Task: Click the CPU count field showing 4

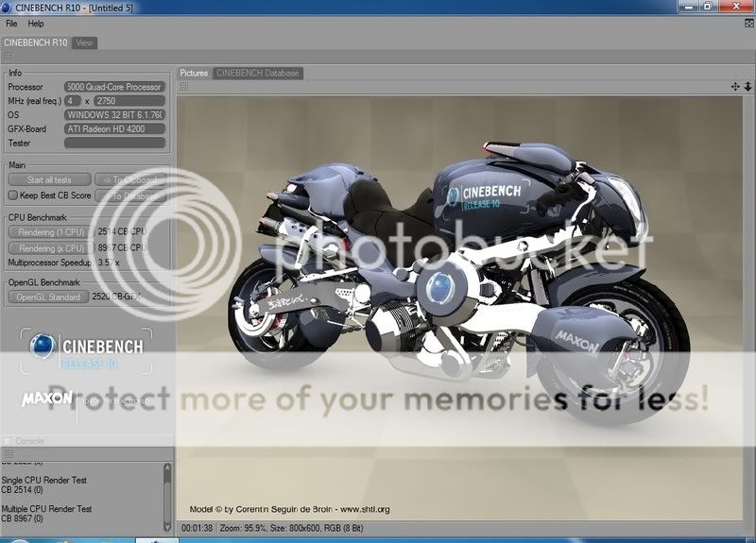Action: pos(73,101)
